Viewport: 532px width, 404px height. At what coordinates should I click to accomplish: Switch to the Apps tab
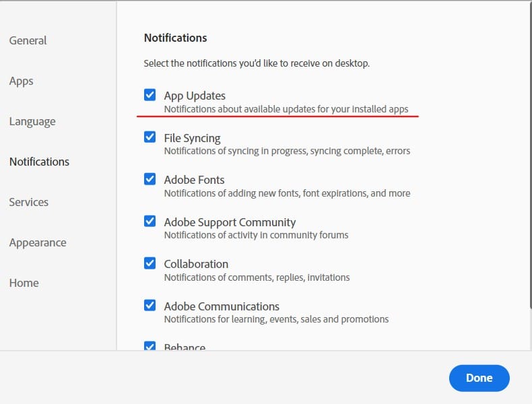[x=22, y=81]
